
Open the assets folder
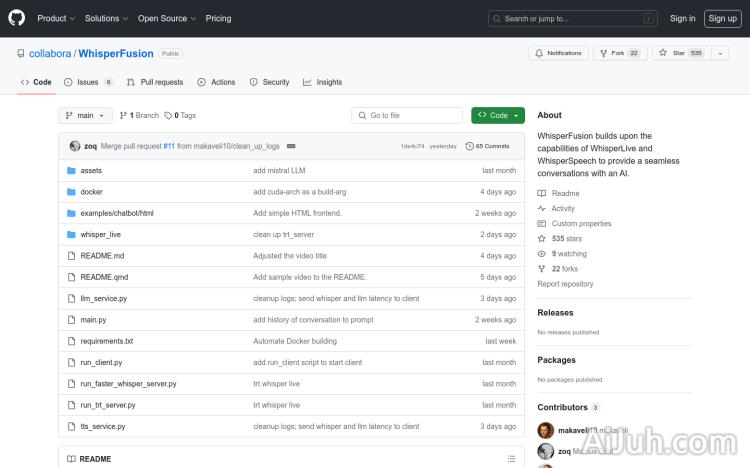coord(91,171)
